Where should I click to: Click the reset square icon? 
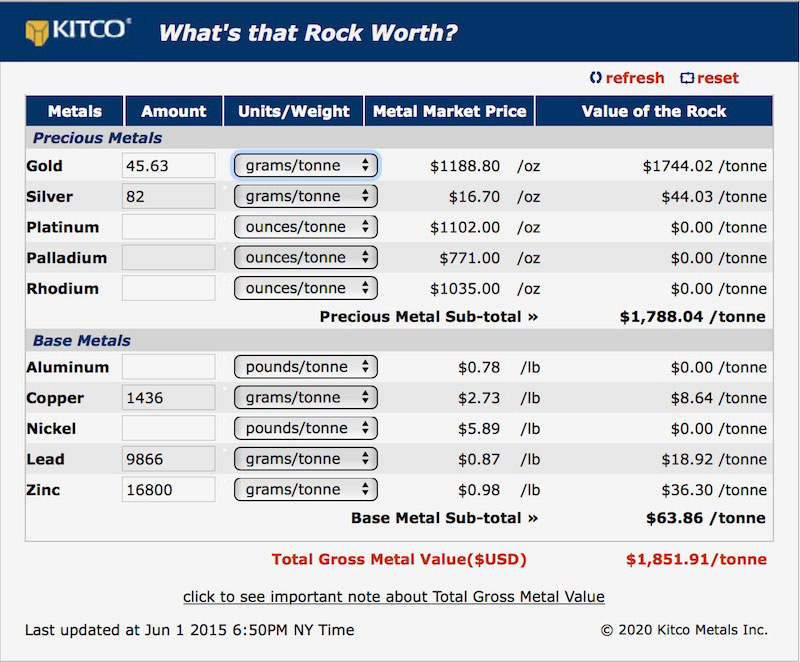point(687,78)
